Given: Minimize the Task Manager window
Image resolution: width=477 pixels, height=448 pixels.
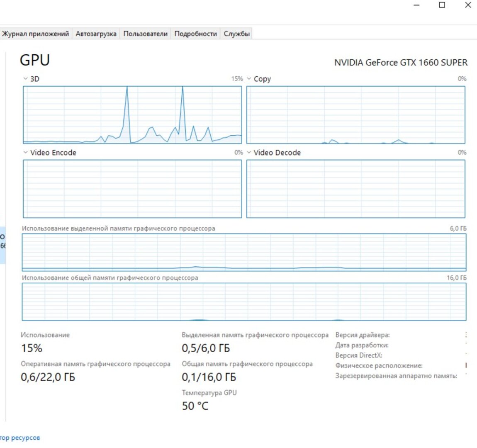Looking at the screenshot, I should click(416, 5).
